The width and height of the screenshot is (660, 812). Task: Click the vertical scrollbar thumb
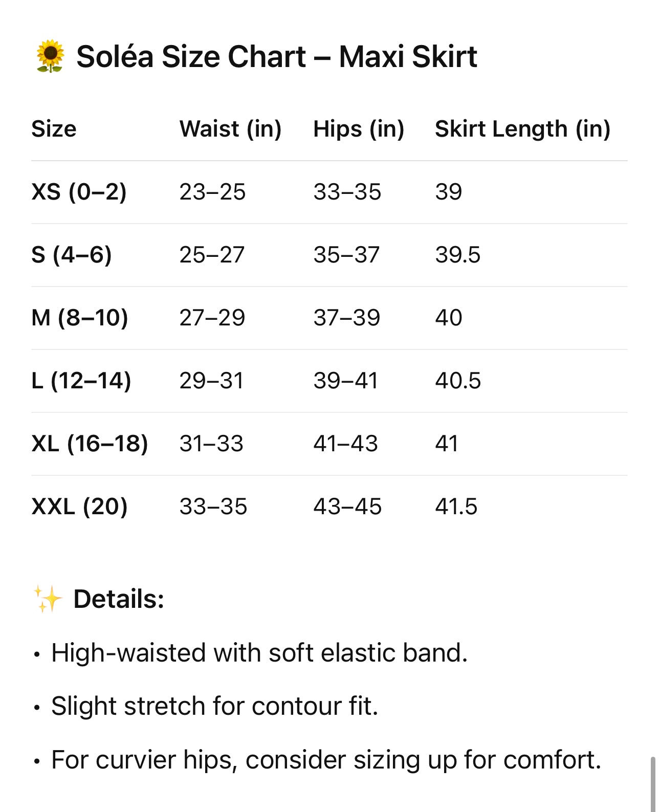pyautogui.click(x=653, y=783)
